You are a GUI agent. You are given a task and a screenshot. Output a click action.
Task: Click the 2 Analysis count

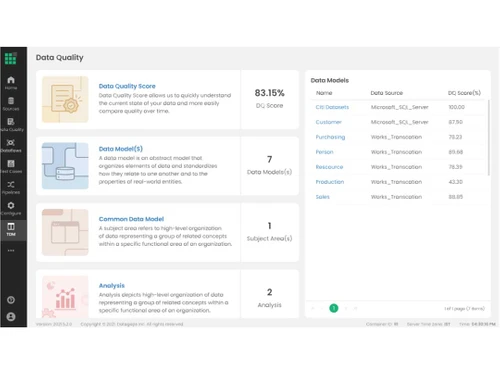tap(269, 292)
